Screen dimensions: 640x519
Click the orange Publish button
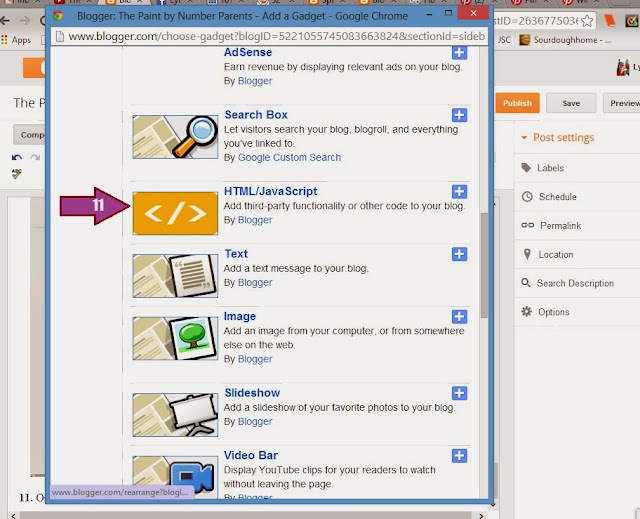(517, 103)
